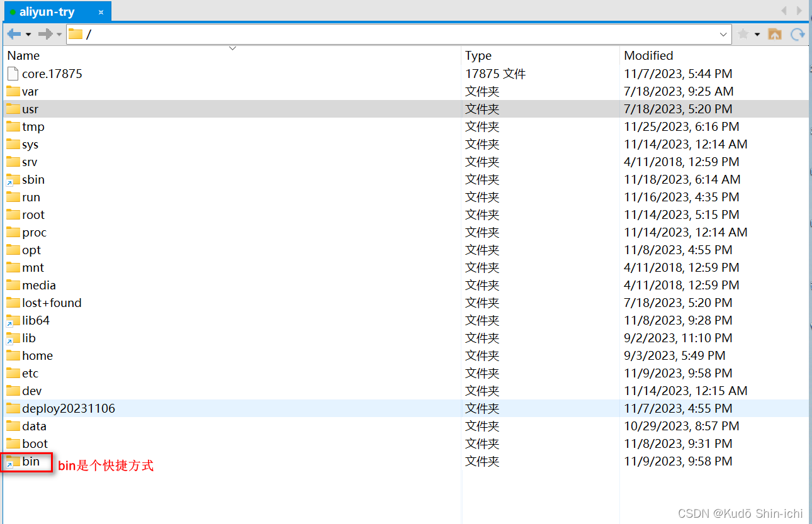The width and height of the screenshot is (812, 524).
Task: Select the srv folder icon
Action: tap(13, 162)
